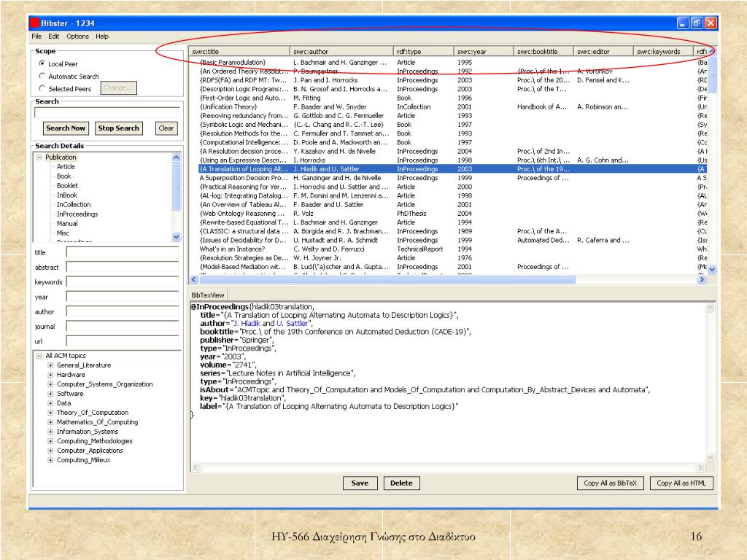
Task: Expand the Theory_Of_Computation topic
Action: click(x=50, y=413)
